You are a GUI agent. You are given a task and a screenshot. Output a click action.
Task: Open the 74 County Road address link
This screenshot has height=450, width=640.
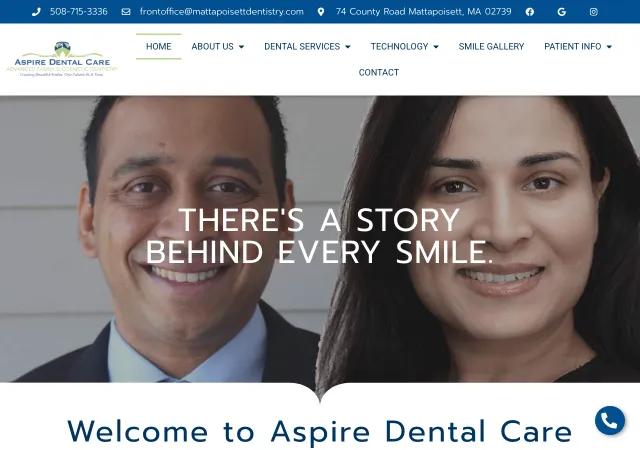click(423, 12)
